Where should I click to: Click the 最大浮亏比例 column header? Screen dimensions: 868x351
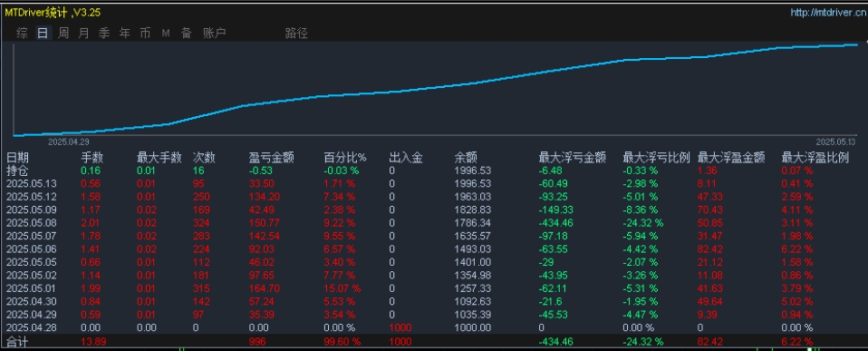[657, 158]
